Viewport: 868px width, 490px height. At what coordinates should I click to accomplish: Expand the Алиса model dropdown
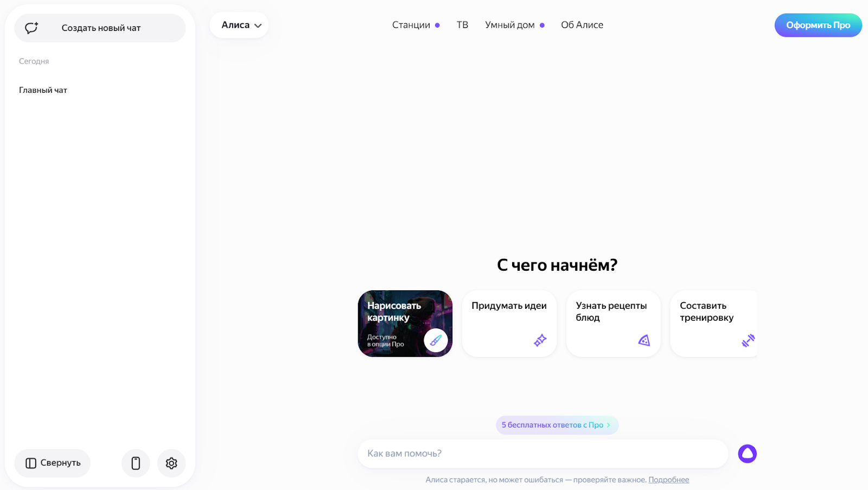tap(239, 25)
